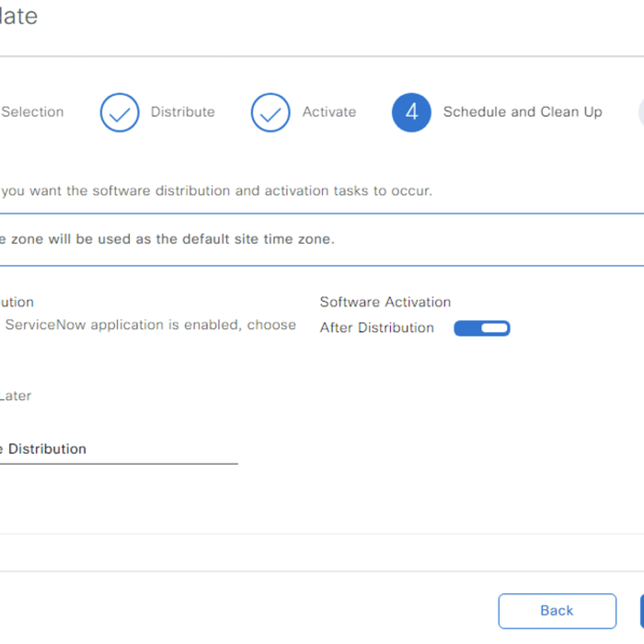The width and height of the screenshot is (644, 644).
Task: Click the partially visible step circle after Schedule and Clean Up
Action: [x=641, y=112]
